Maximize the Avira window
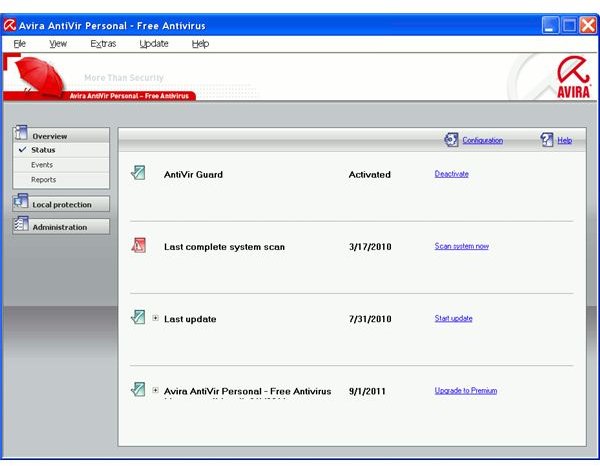 [569, 25]
